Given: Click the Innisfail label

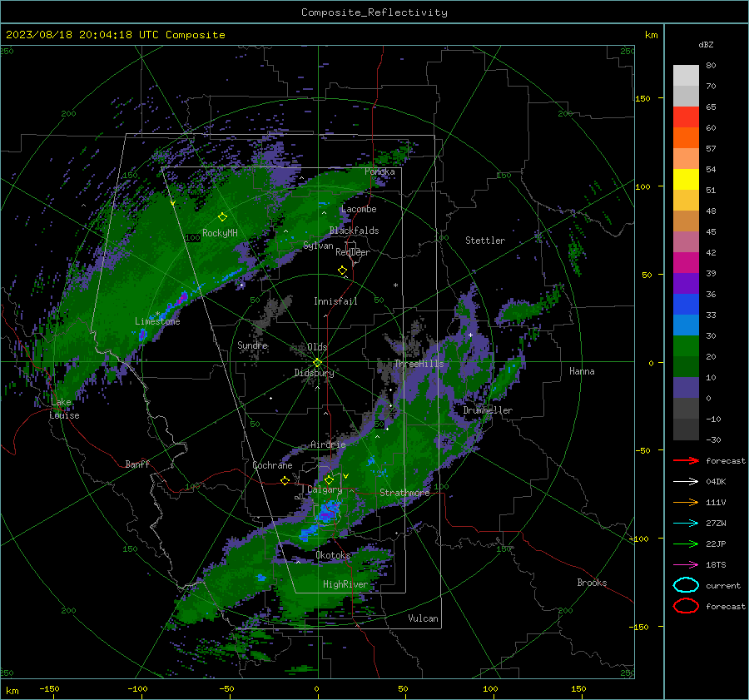Looking at the screenshot, I should click(335, 301).
